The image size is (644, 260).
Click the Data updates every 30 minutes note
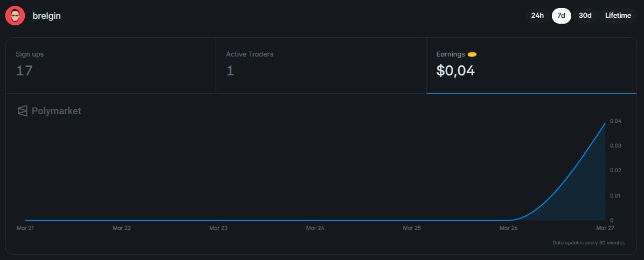click(588, 243)
